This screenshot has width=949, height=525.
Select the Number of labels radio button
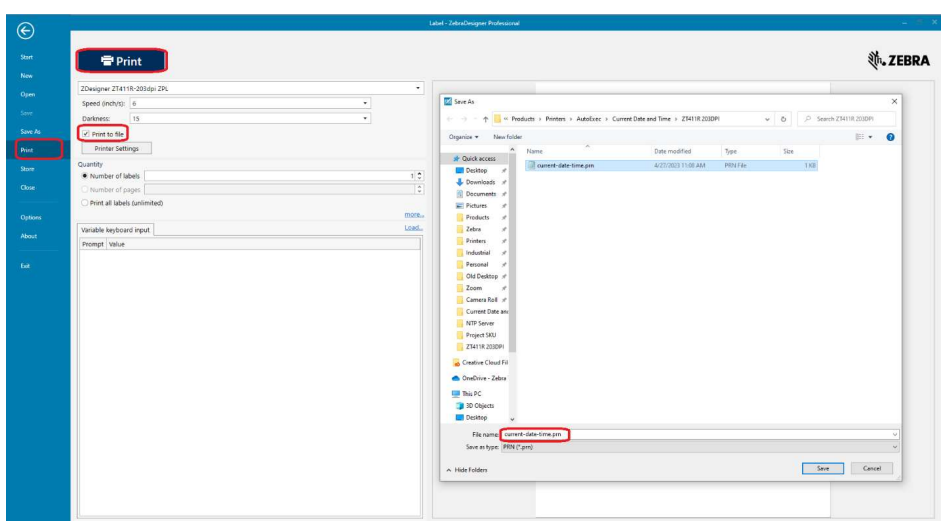pyautogui.click(x=84, y=176)
